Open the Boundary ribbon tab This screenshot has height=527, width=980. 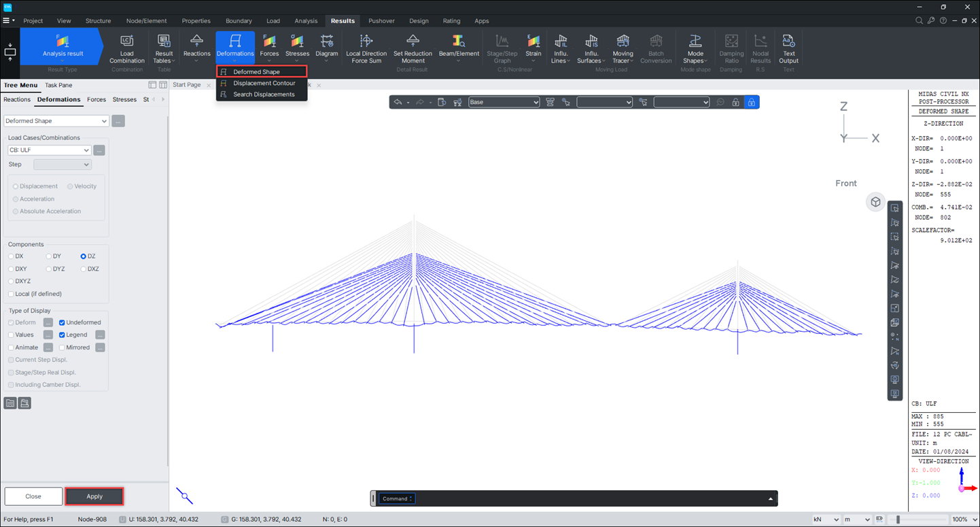pyautogui.click(x=239, y=21)
